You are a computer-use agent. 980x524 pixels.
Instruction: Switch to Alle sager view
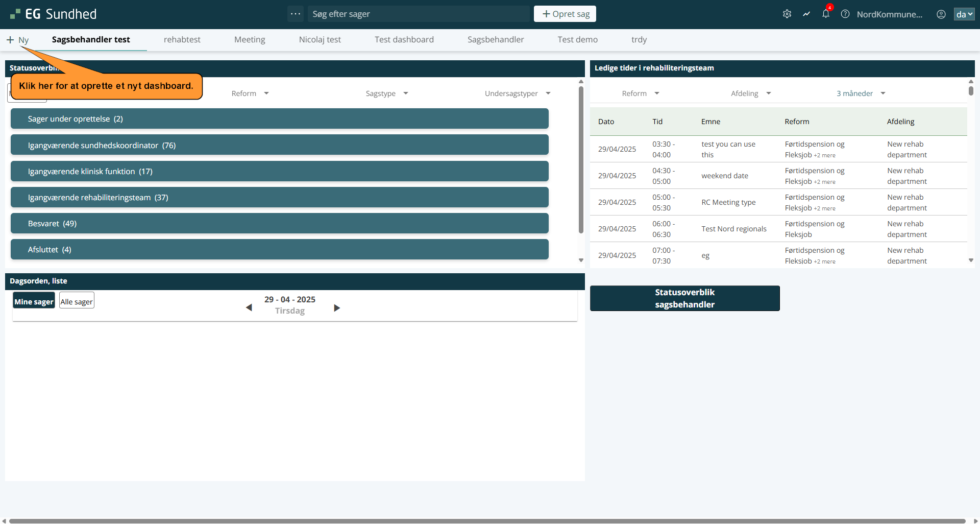click(77, 301)
